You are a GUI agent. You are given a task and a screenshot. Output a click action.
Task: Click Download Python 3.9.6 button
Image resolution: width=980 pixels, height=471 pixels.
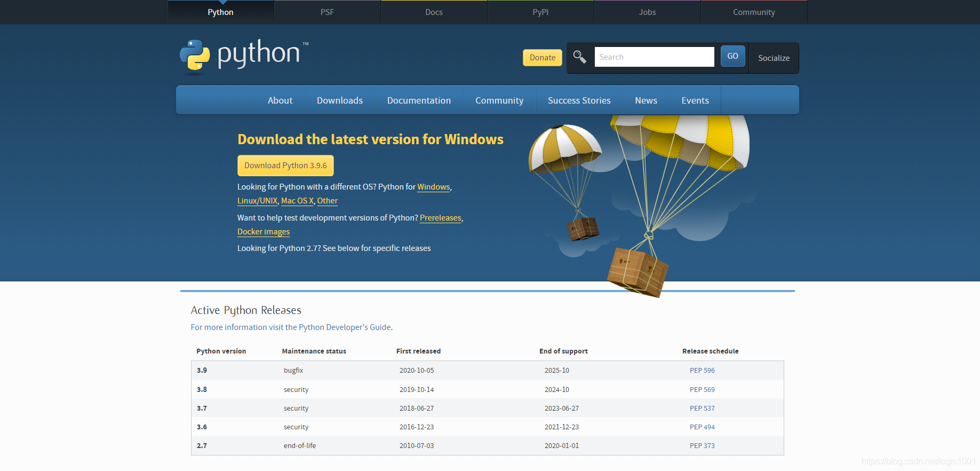(285, 166)
